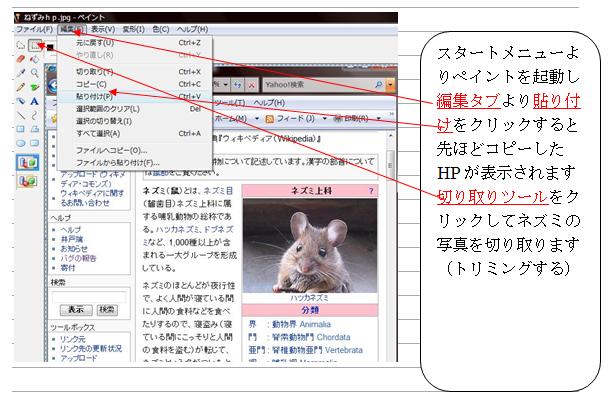Choose the Text tool with letter A
Image resolution: width=613 pixels, height=398 pixels.
35,101
